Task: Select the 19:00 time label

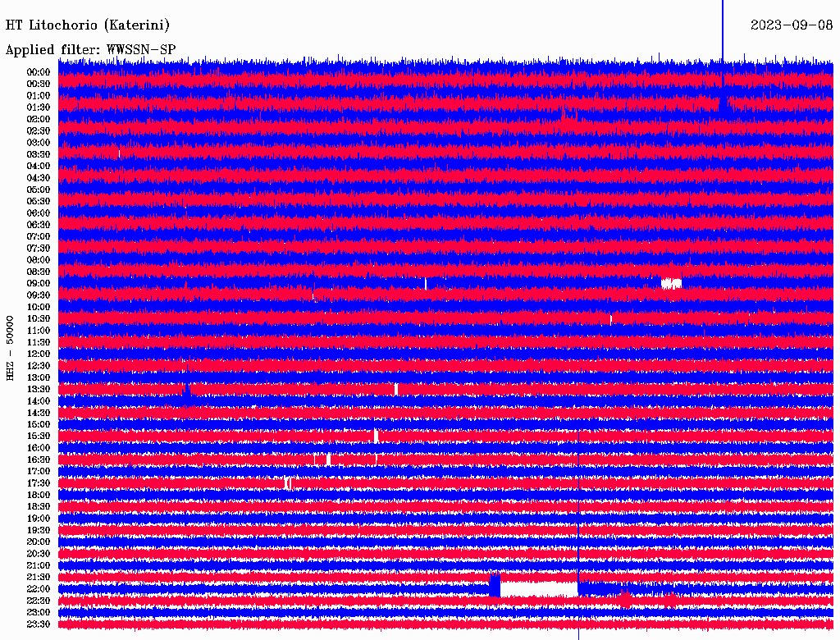Action: click(39, 519)
